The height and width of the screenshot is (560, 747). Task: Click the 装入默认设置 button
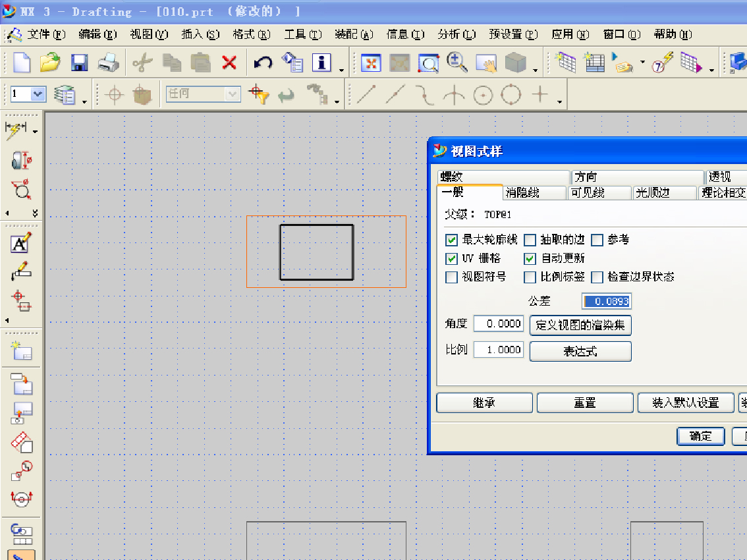tap(686, 403)
